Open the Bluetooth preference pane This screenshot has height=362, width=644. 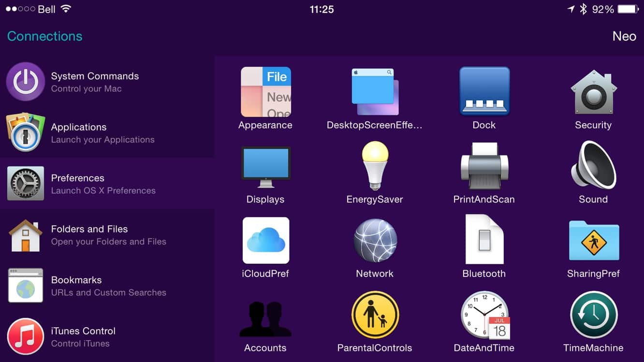[484, 240]
